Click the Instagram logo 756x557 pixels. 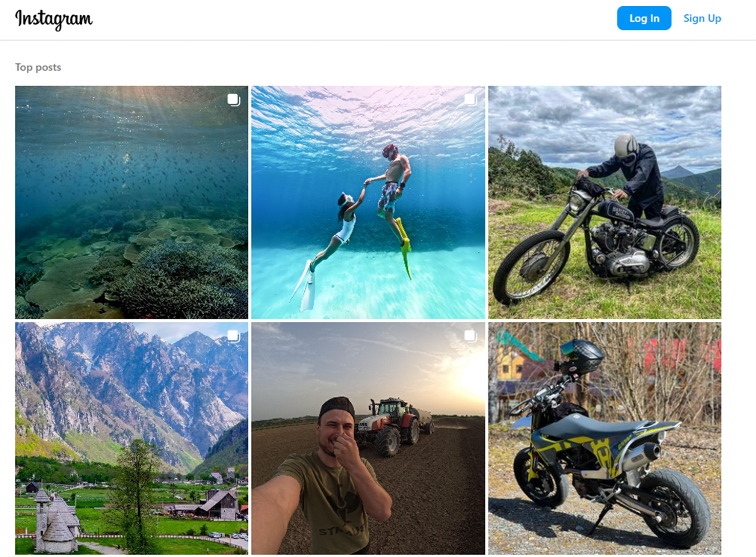pos(54,19)
